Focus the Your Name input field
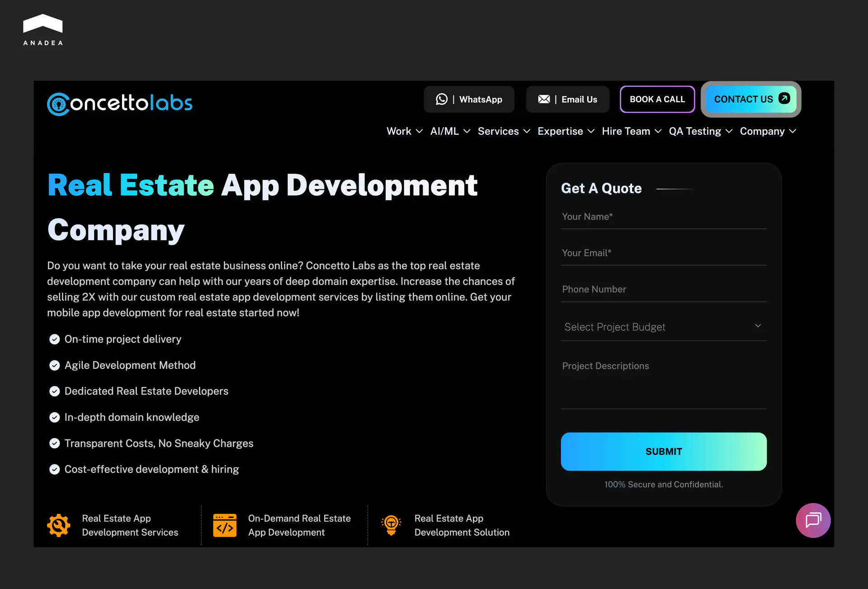868x589 pixels. coord(663,217)
